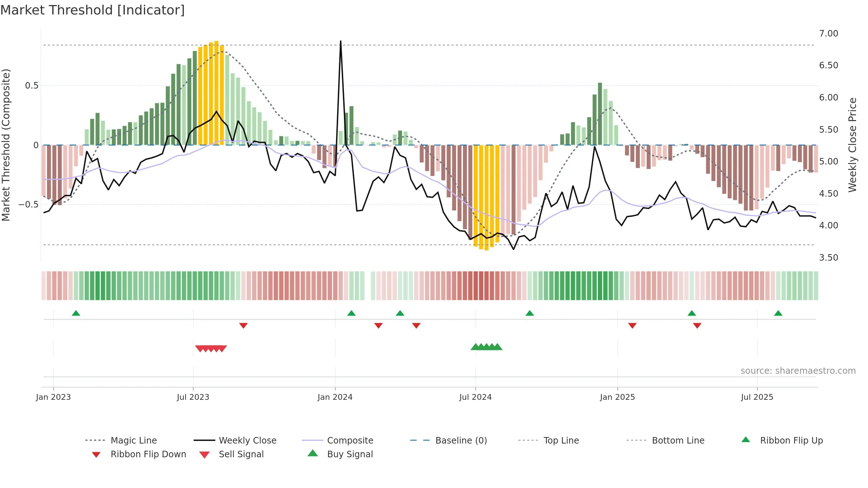Click the last green flip-up triangle after Jul 2025
Screen dimensions: 868x488
(778, 313)
